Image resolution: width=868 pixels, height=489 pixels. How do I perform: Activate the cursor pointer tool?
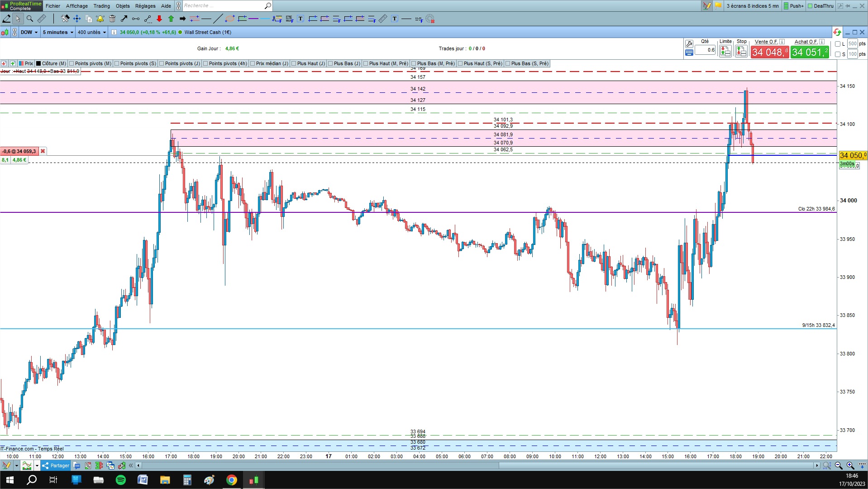coord(18,19)
